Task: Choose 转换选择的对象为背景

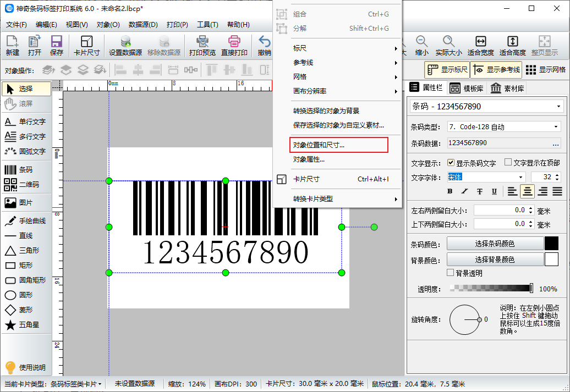Action: pyautogui.click(x=346, y=111)
